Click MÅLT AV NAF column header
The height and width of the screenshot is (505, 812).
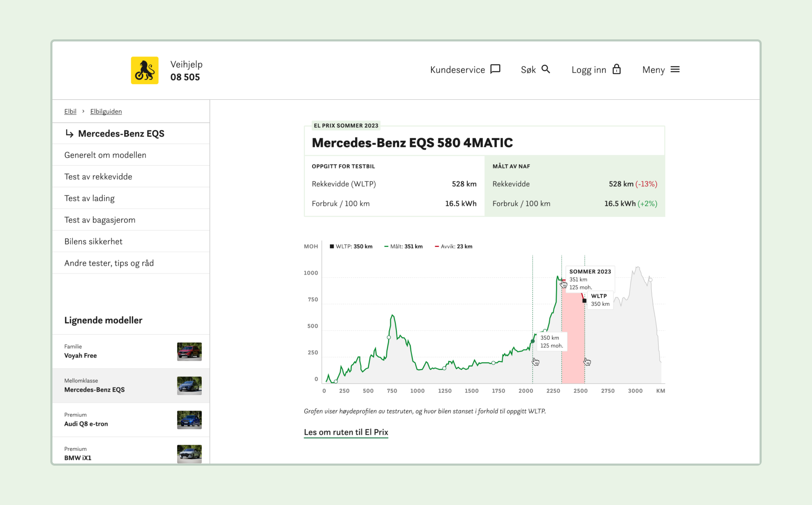511,166
